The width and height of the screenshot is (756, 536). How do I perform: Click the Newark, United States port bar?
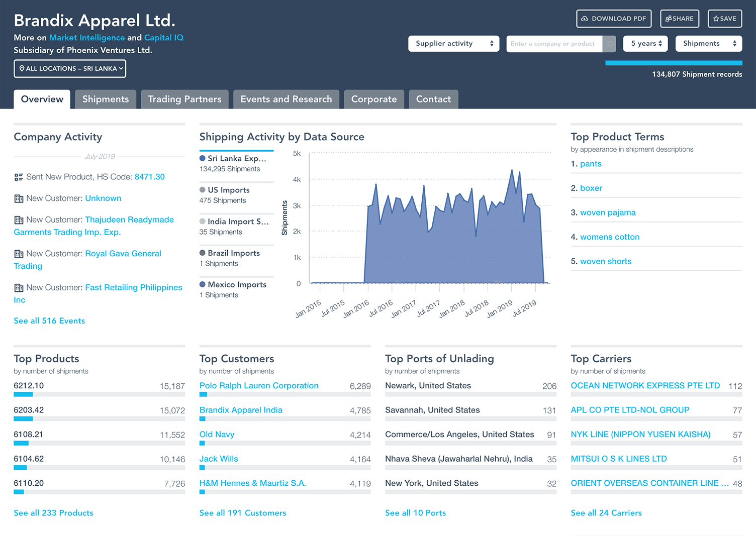coord(470,394)
